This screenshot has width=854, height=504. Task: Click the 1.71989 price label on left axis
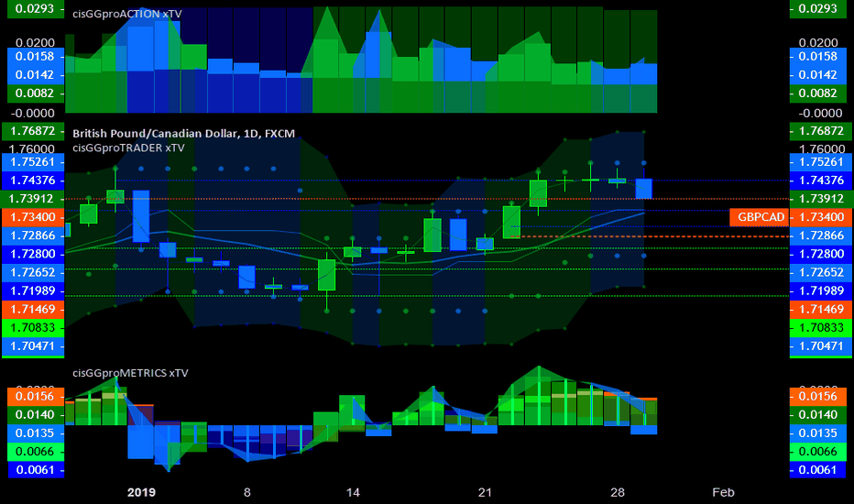33,291
